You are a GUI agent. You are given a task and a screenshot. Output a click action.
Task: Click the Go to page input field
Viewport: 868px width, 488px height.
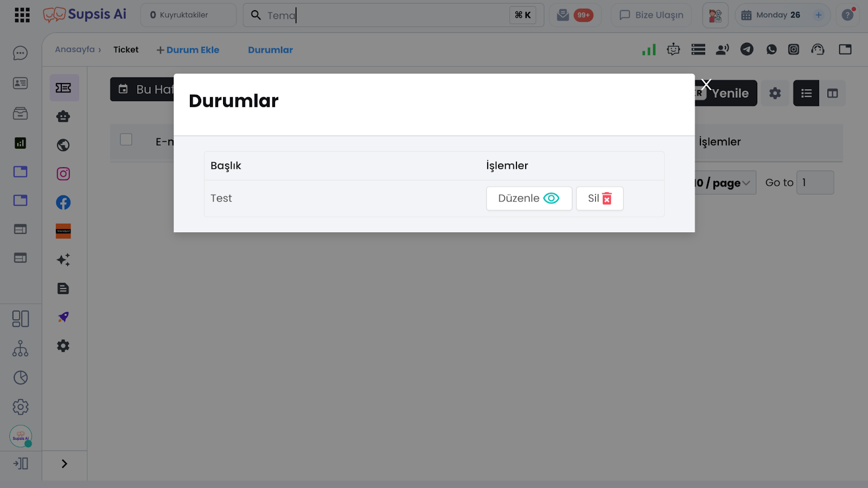pyautogui.click(x=815, y=183)
